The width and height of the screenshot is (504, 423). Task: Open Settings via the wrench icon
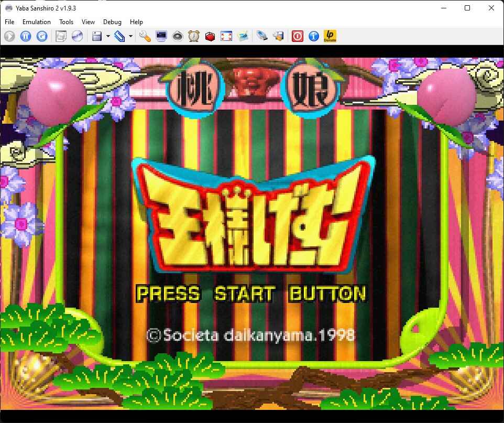coord(145,36)
